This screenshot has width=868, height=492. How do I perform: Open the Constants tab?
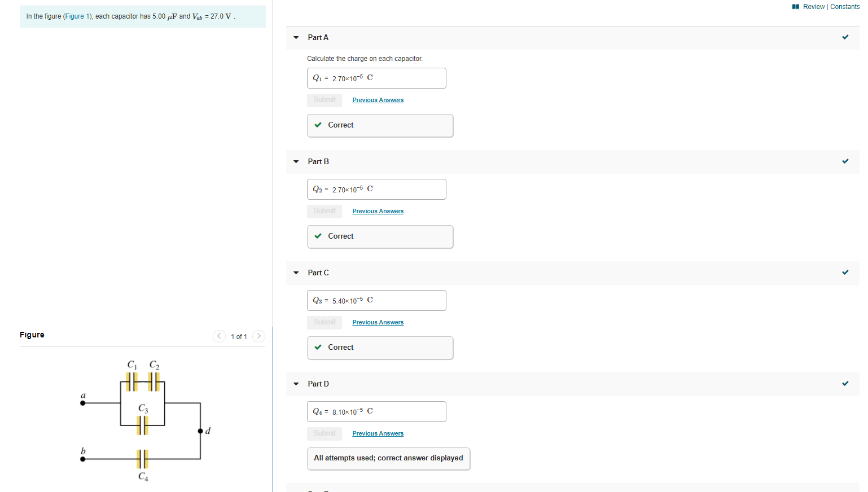click(x=845, y=6)
